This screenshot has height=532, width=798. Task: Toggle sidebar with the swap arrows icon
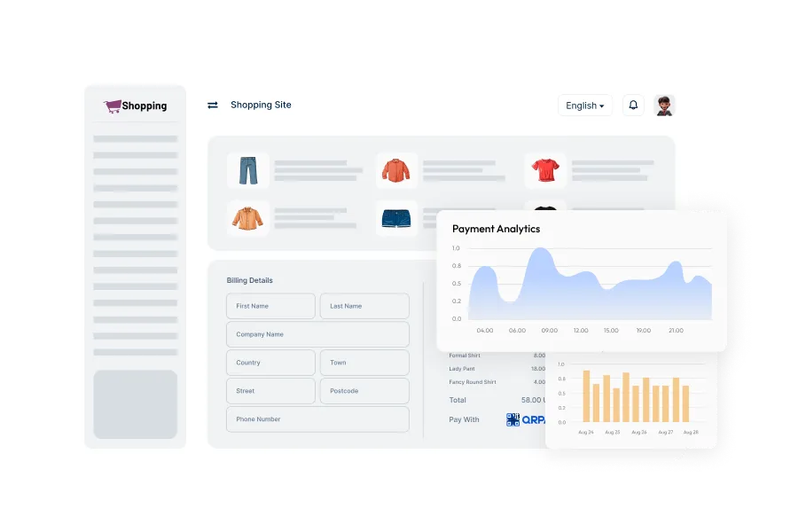(x=213, y=105)
